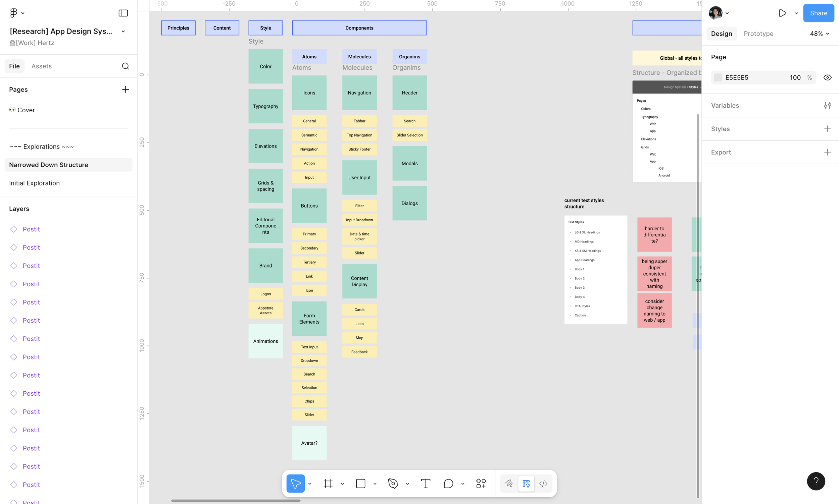Click the E5E5E5 page color swatch
The image size is (839, 504).
tap(718, 77)
